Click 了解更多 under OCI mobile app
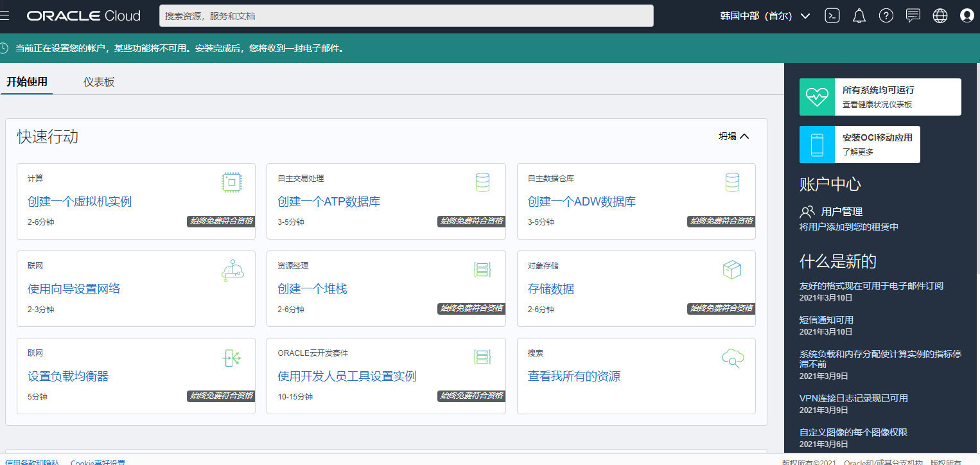Image resolution: width=980 pixels, height=465 pixels. [858, 152]
